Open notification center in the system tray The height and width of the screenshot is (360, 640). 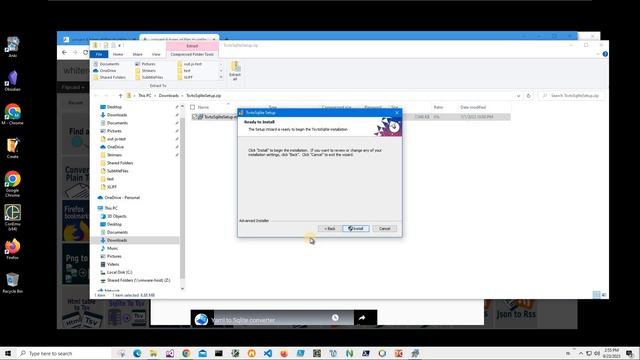629,353
